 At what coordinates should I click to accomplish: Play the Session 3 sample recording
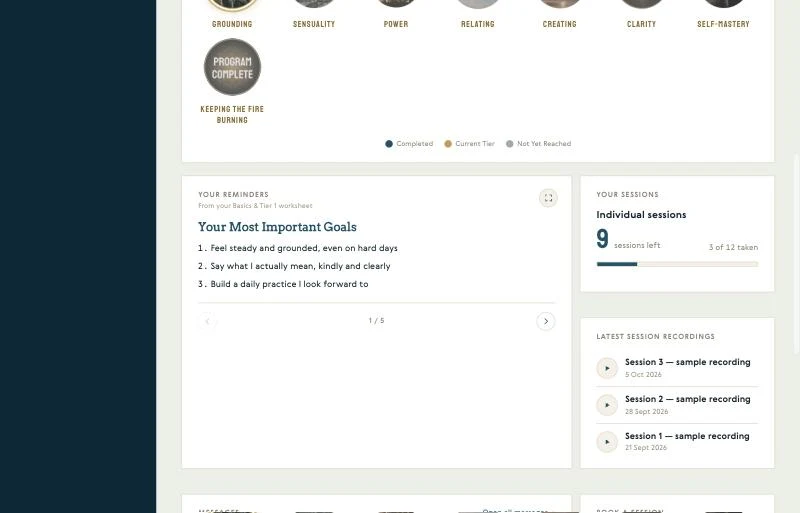coord(607,368)
